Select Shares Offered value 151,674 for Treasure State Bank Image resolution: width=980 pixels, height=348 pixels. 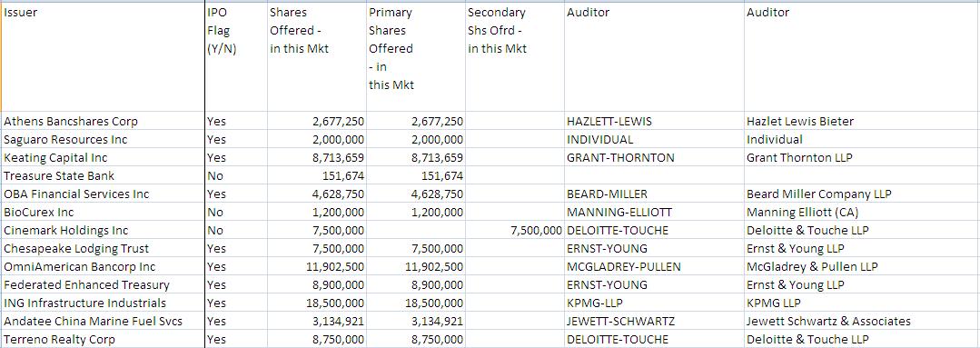pos(317,175)
